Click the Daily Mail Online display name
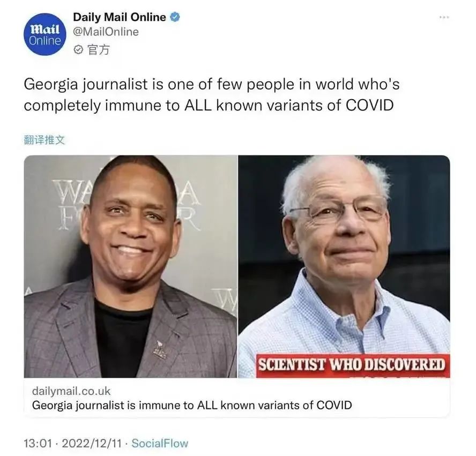 click(120, 17)
